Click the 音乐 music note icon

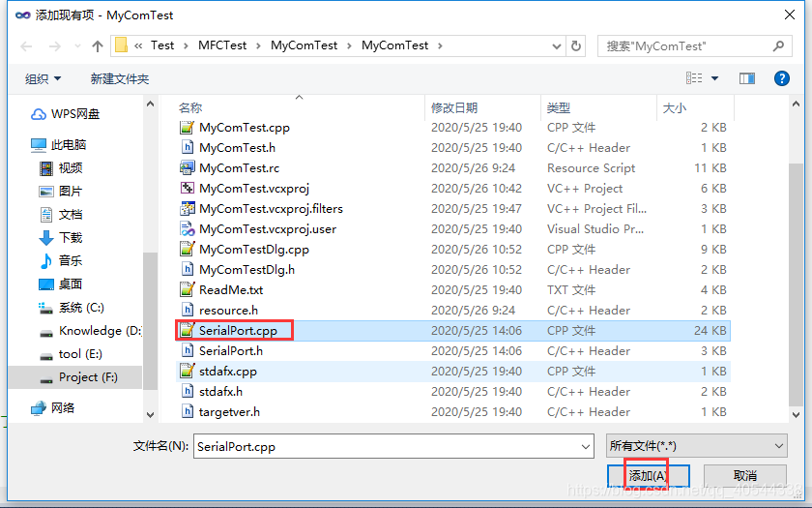(x=46, y=260)
